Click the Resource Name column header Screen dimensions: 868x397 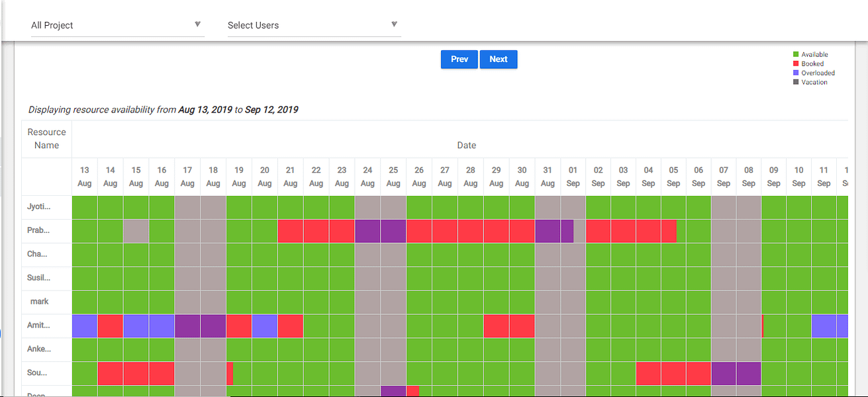(x=47, y=139)
